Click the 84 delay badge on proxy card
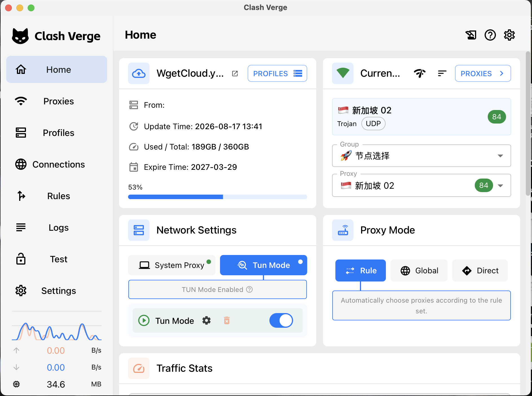The width and height of the screenshot is (532, 396). pyautogui.click(x=496, y=117)
